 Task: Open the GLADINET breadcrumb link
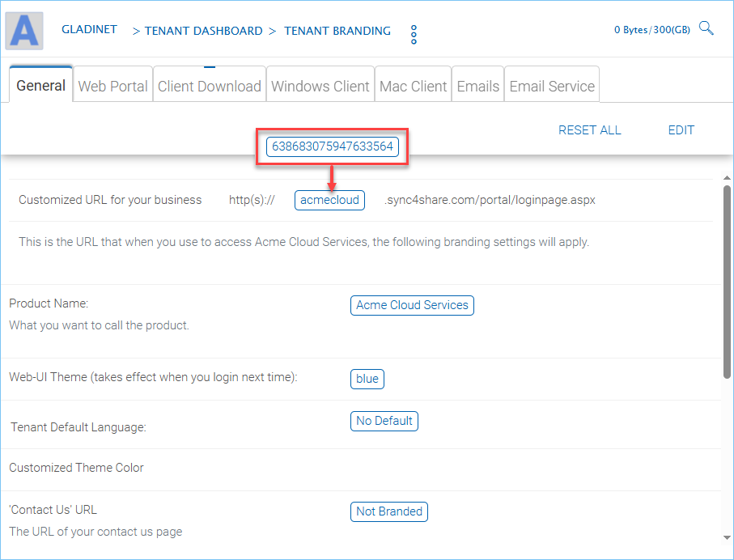point(89,29)
